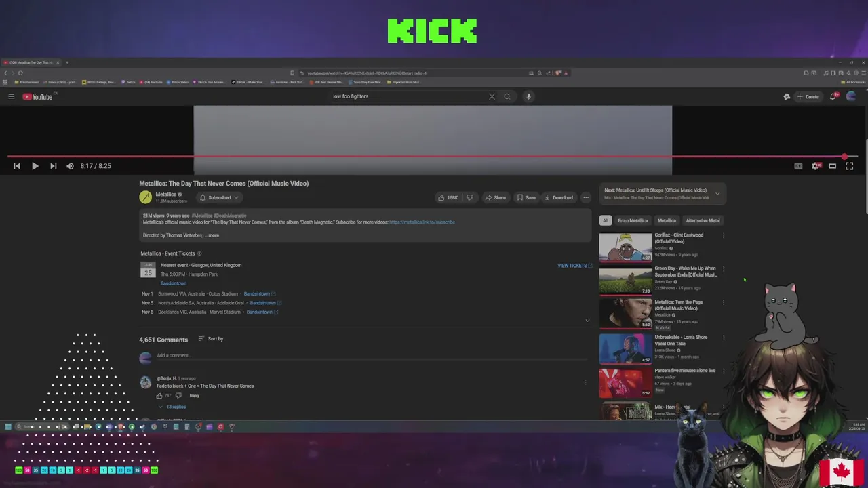Seek on the red progress bar
The width and height of the screenshot is (868, 488).
click(x=434, y=157)
